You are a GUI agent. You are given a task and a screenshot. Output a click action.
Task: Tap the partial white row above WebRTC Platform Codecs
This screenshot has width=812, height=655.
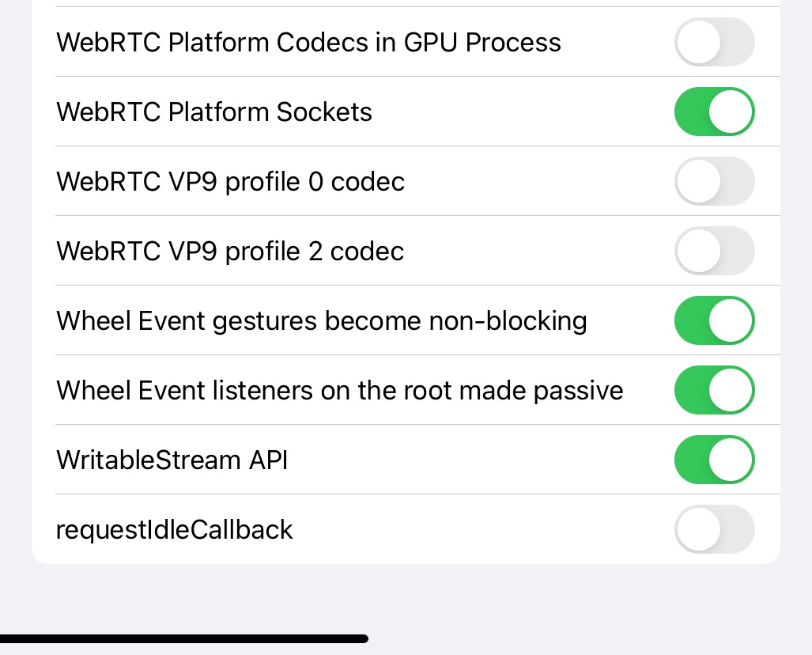tap(395, 3)
